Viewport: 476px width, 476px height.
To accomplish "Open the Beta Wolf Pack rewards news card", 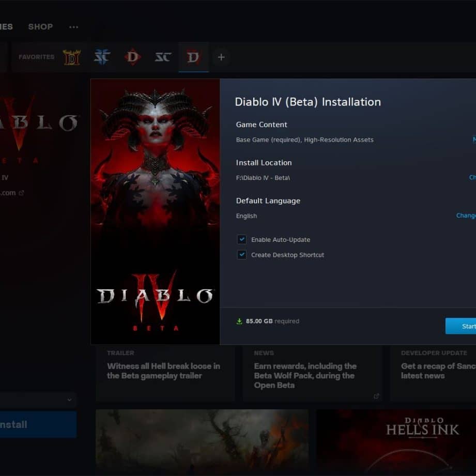I will pyautogui.click(x=312, y=374).
